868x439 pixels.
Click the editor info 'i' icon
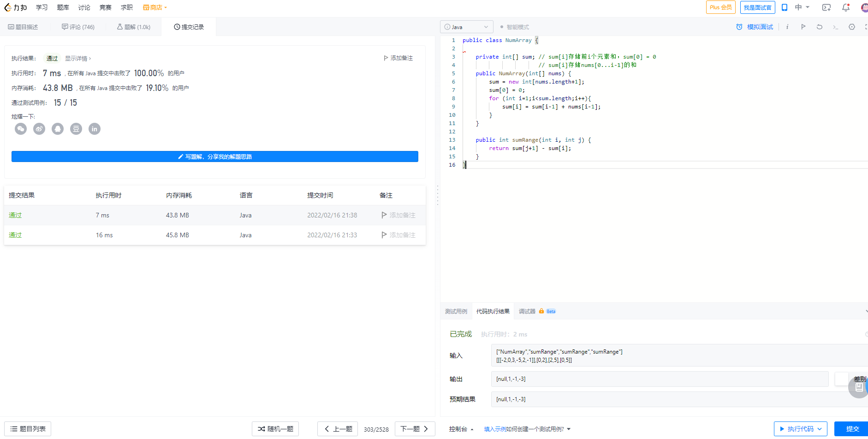(x=787, y=27)
